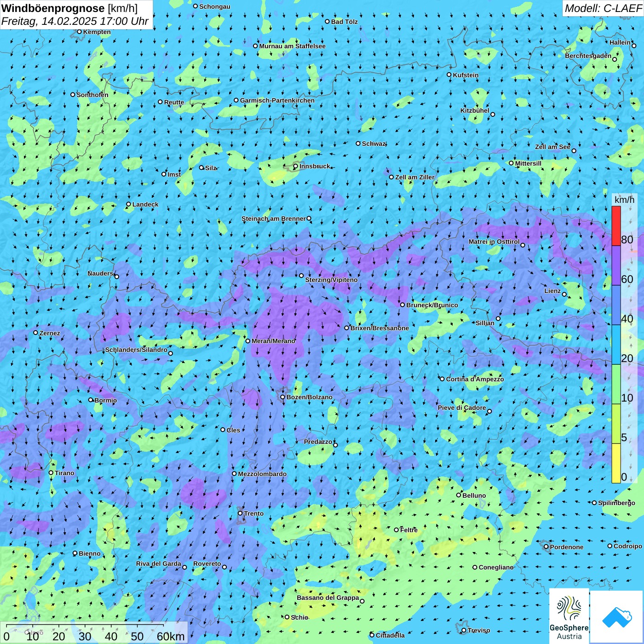Select the Sterzing/Vipiteno label

[x=331, y=280]
